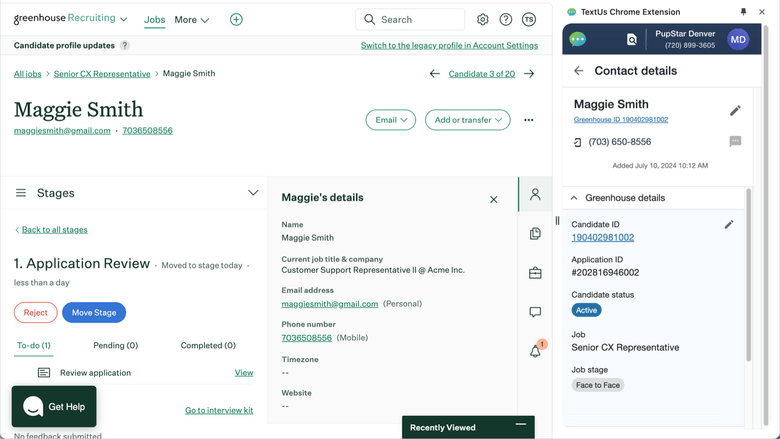Open the Add or transfer dropdown
Image resolution: width=780 pixels, height=439 pixels.
[x=468, y=120]
